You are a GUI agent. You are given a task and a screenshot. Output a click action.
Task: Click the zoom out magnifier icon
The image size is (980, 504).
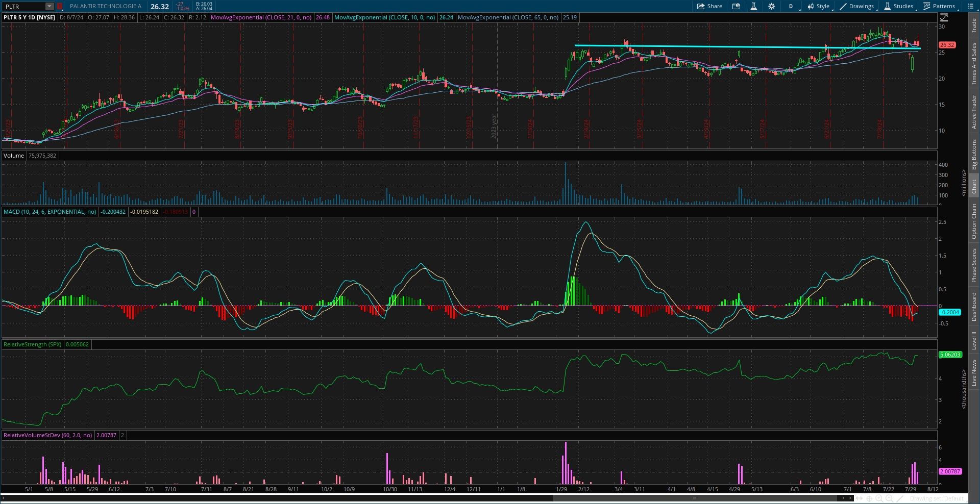pos(889,498)
